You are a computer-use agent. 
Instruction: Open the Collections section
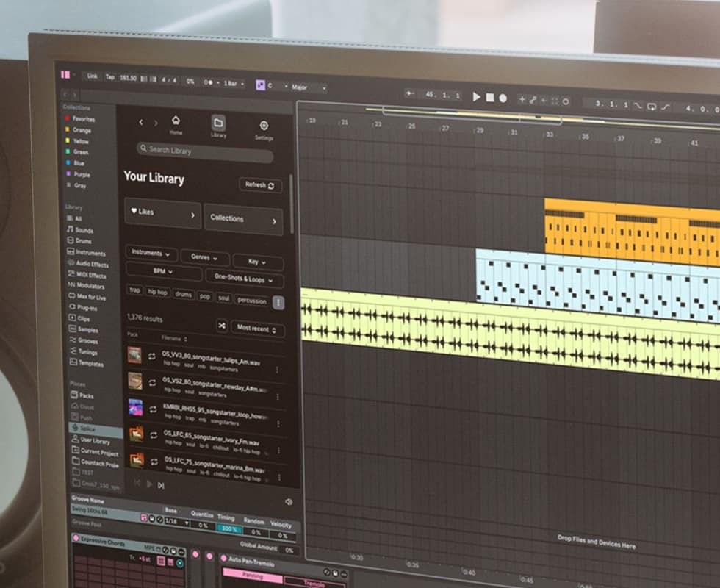coord(243,219)
